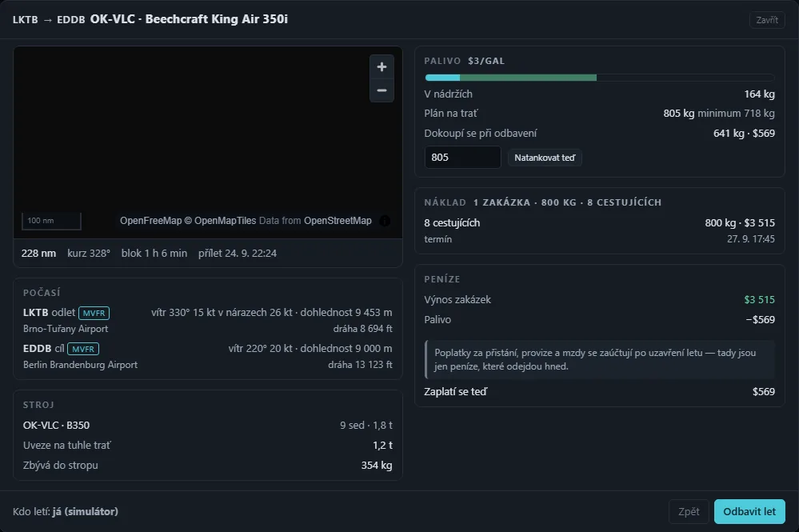Click the 'OK-VLC · B350' aircraft row

coord(208,425)
